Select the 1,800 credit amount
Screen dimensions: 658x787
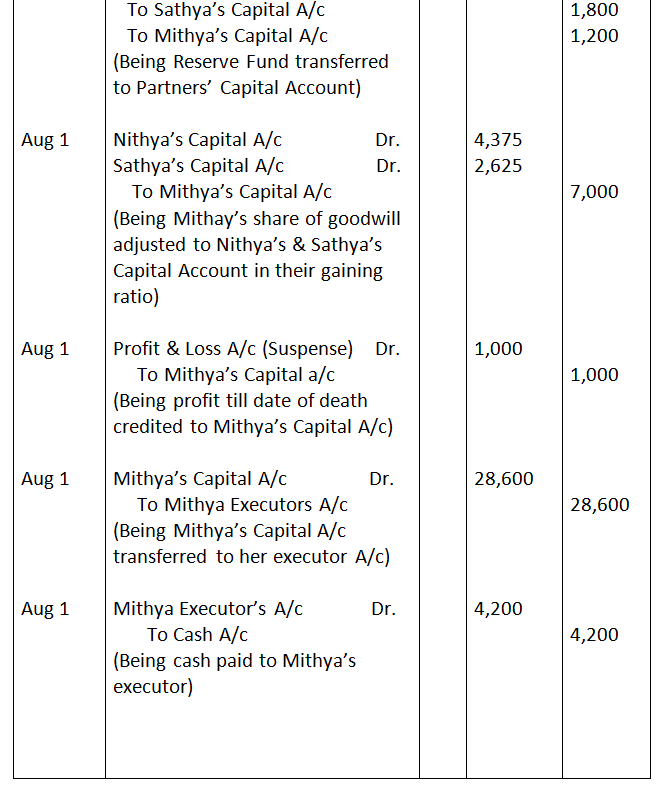(x=593, y=10)
